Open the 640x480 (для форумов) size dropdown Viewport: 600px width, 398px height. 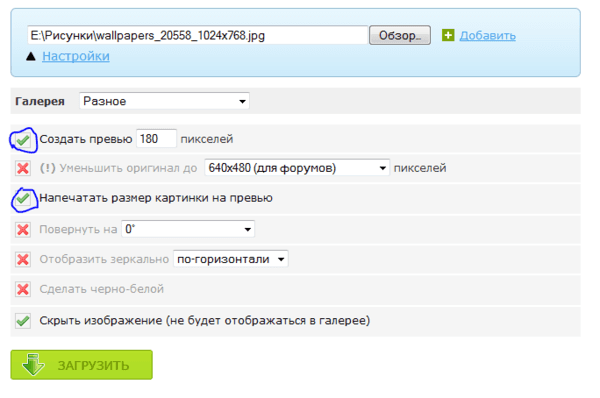click(297, 168)
